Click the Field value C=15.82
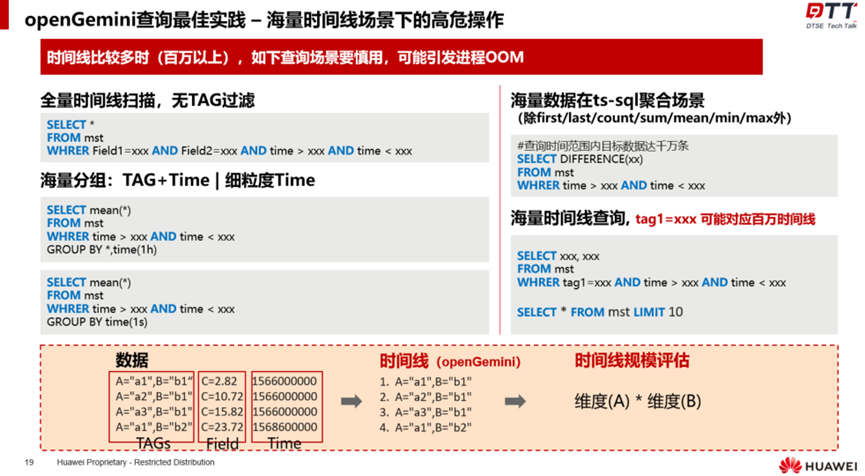 [222, 411]
